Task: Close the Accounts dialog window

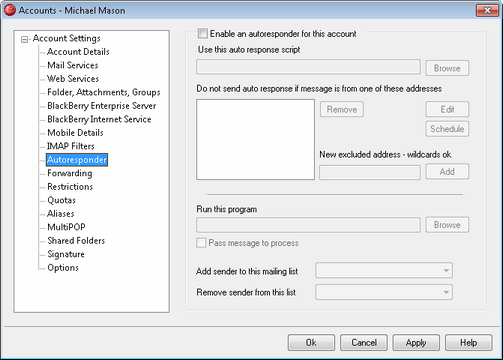Action: [487, 10]
